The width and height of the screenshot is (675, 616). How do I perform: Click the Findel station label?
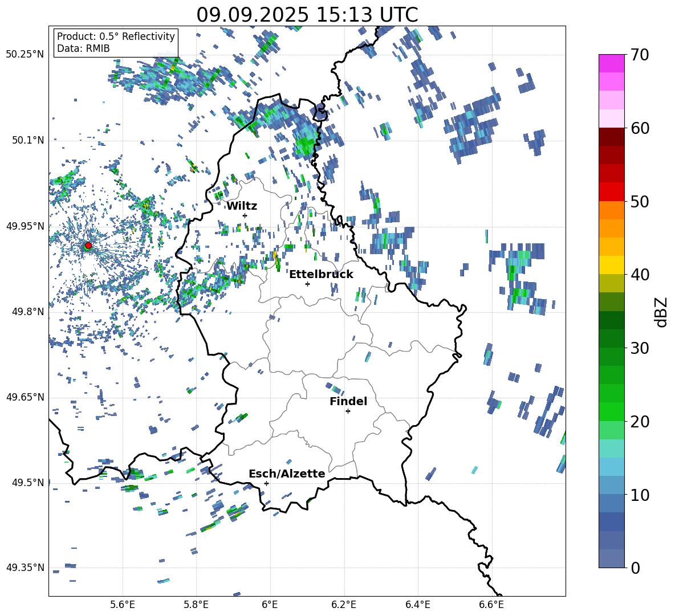[x=348, y=401]
